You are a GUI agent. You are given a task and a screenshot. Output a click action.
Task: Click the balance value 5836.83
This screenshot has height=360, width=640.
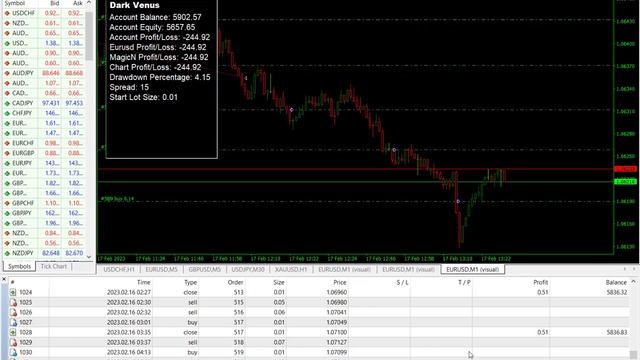pyautogui.click(x=617, y=332)
